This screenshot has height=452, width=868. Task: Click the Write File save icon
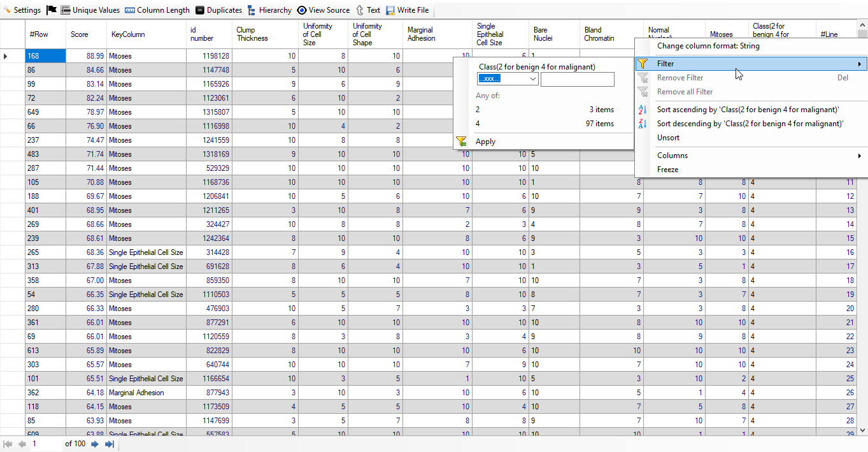click(390, 10)
